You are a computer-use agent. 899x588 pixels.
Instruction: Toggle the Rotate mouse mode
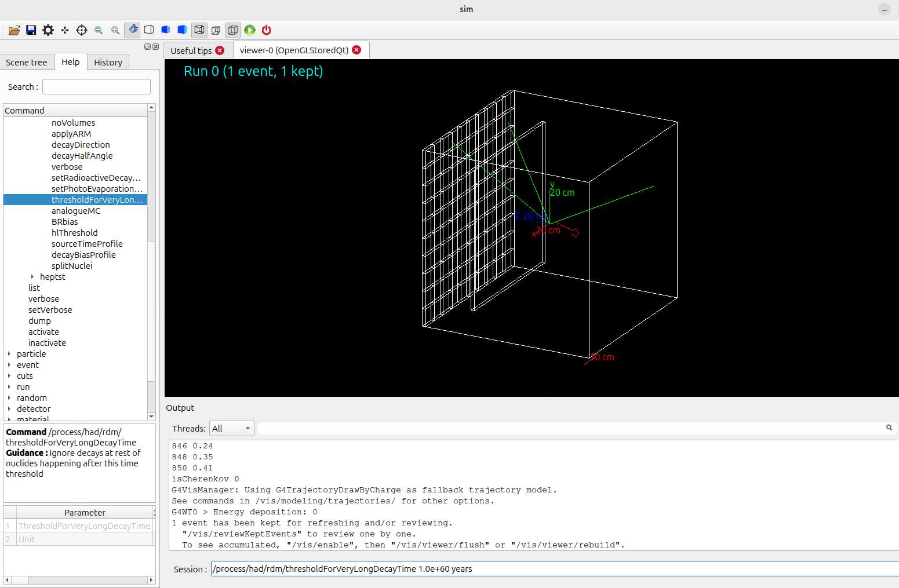pos(133,30)
